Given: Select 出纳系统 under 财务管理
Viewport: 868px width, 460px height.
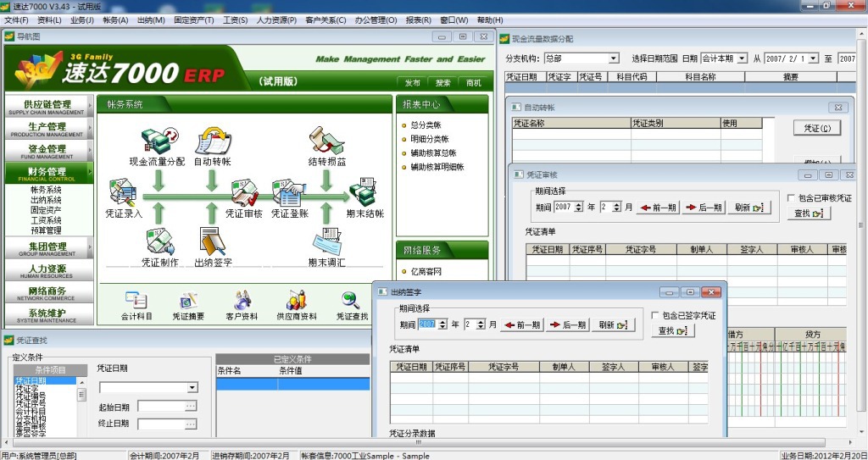Looking at the screenshot, I should pyautogui.click(x=46, y=200).
